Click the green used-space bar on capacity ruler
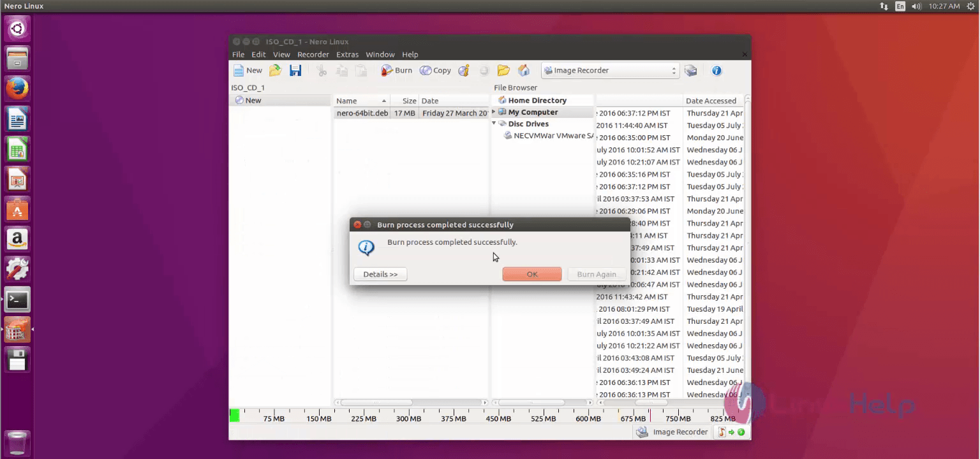Screen dimensions: 980x459 [234, 416]
